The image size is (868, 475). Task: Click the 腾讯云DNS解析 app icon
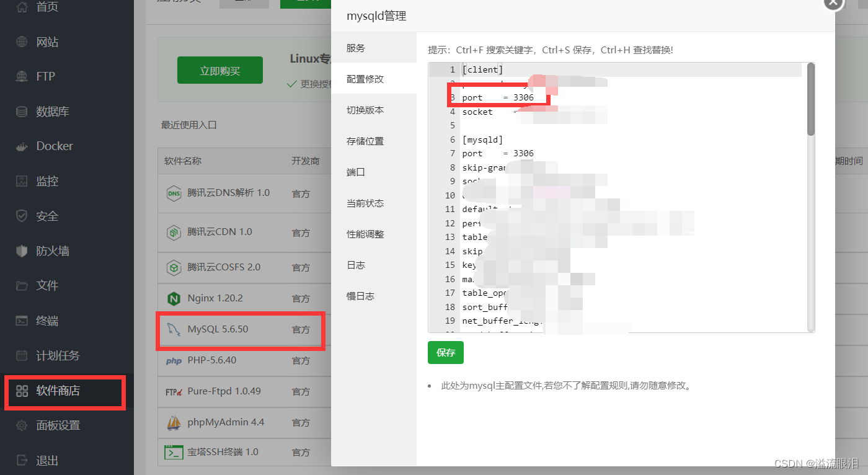click(x=174, y=193)
